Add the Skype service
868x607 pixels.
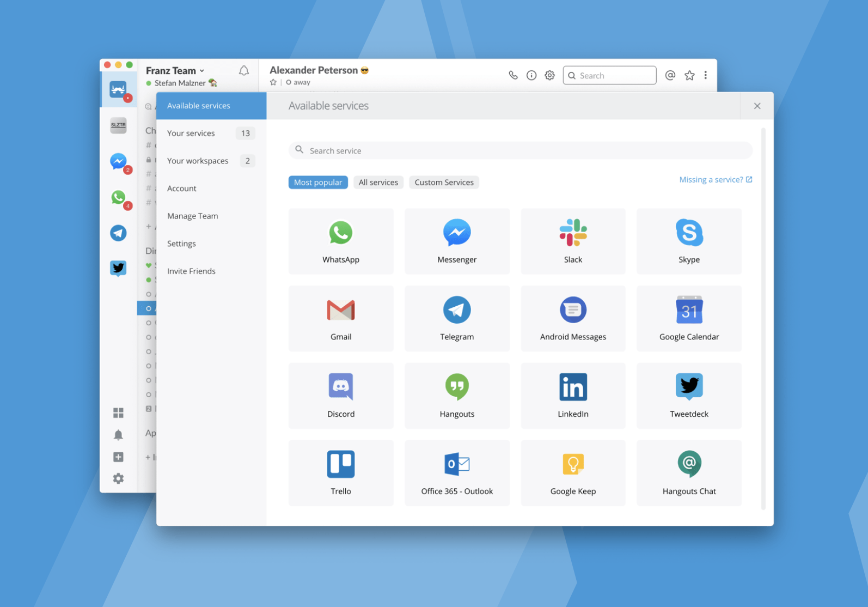[x=689, y=241]
